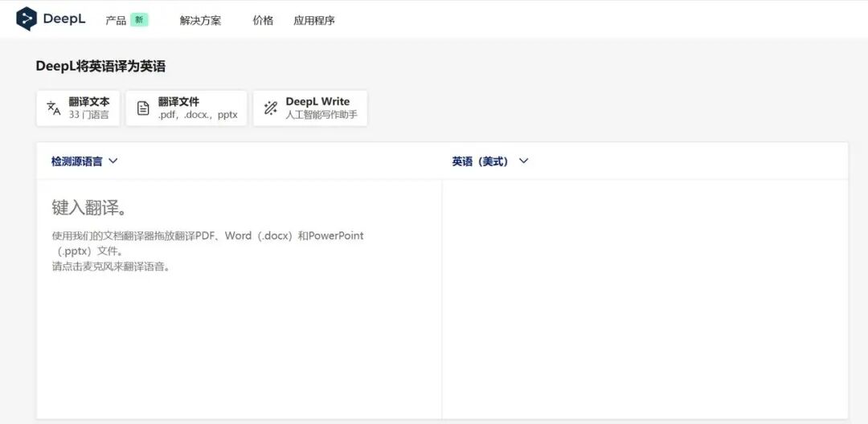Click the empty translation output panel
This screenshot has height=424, width=868.
(x=645, y=299)
